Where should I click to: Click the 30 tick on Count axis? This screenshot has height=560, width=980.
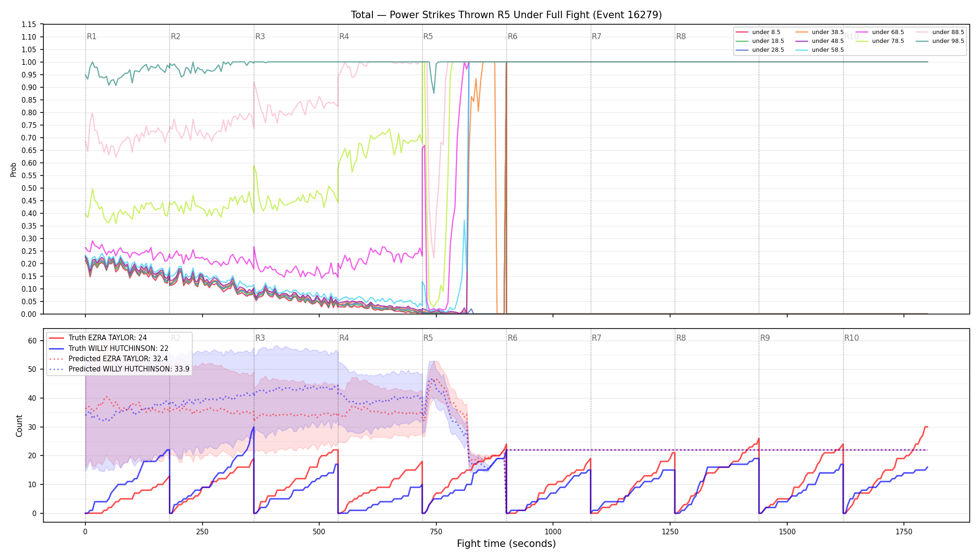pos(32,427)
